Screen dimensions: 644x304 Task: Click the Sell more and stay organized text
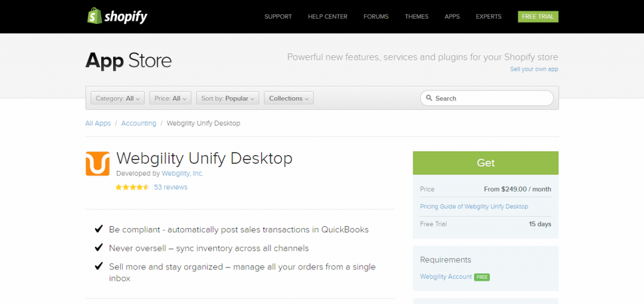[x=242, y=273]
